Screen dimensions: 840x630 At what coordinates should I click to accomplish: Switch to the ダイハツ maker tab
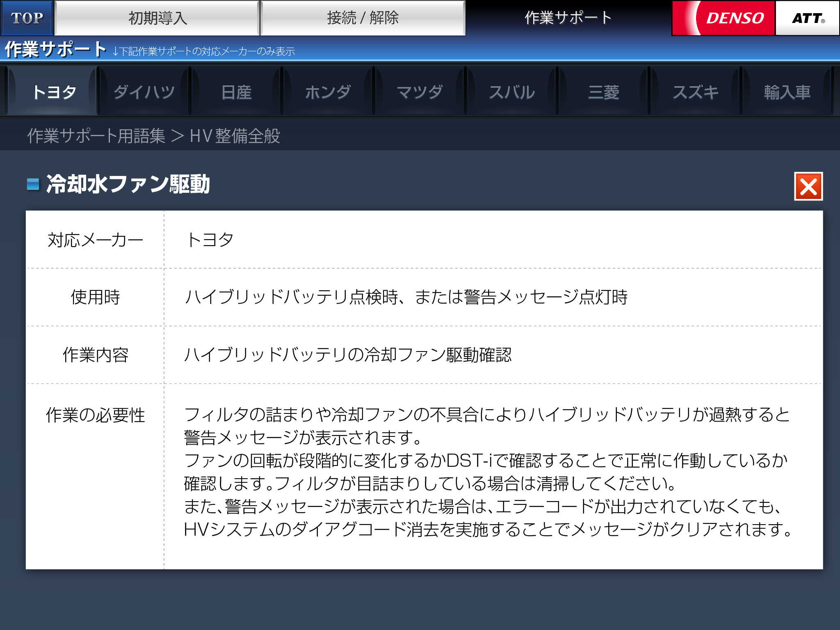(144, 92)
